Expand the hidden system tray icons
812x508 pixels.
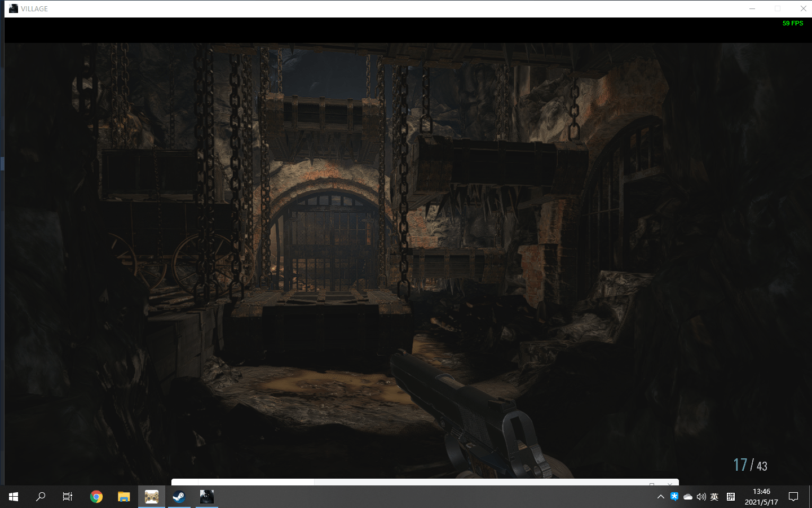(661, 497)
